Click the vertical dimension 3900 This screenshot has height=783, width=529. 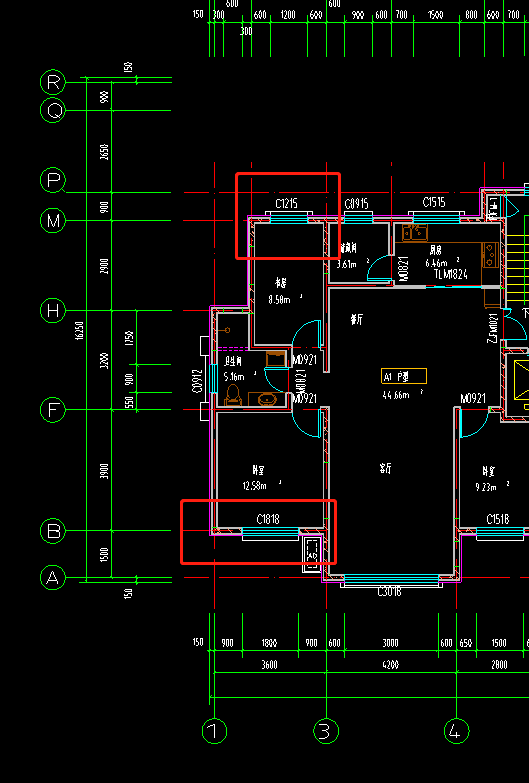[x=104, y=471]
